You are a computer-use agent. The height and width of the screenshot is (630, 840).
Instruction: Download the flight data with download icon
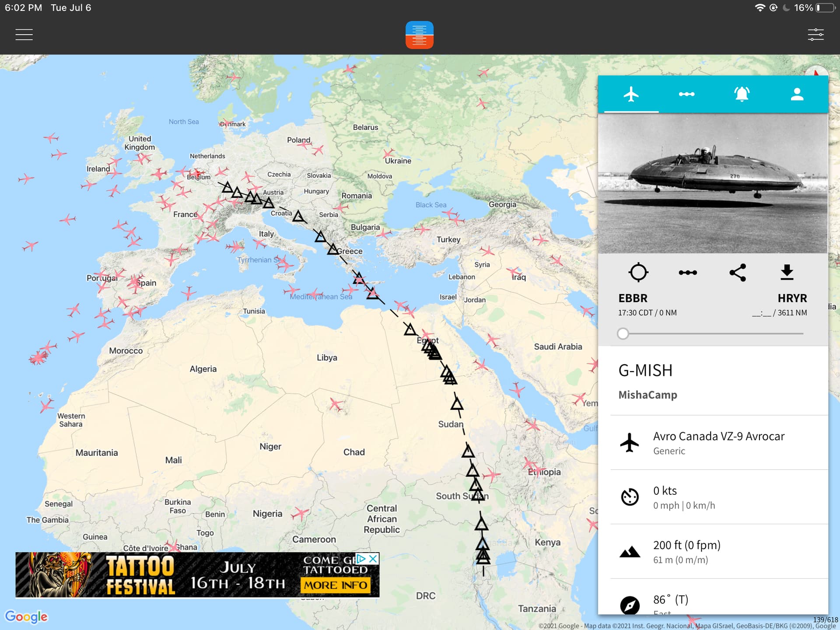coord(787,272)
